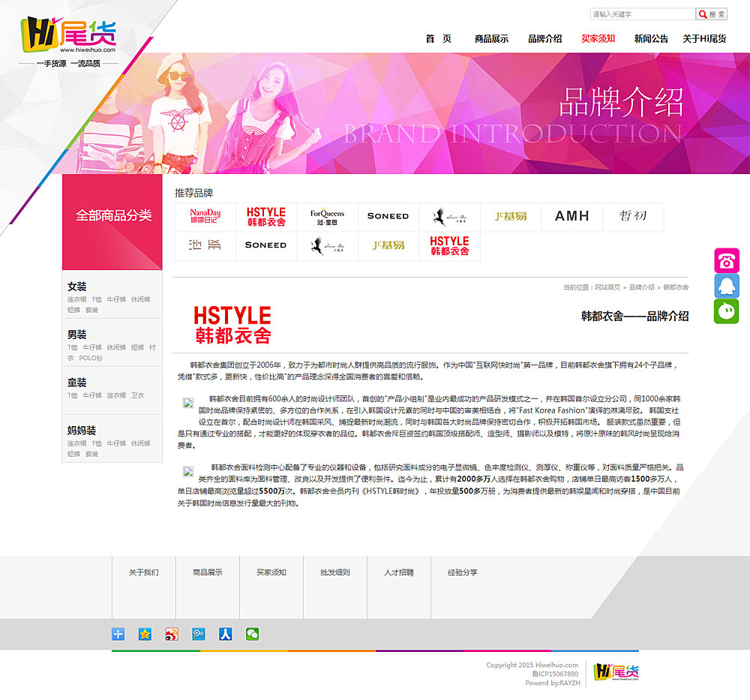Click the 鲁ICP15067890 record number
The height and width of the screenshot is (700, 750).
[555, 674]
